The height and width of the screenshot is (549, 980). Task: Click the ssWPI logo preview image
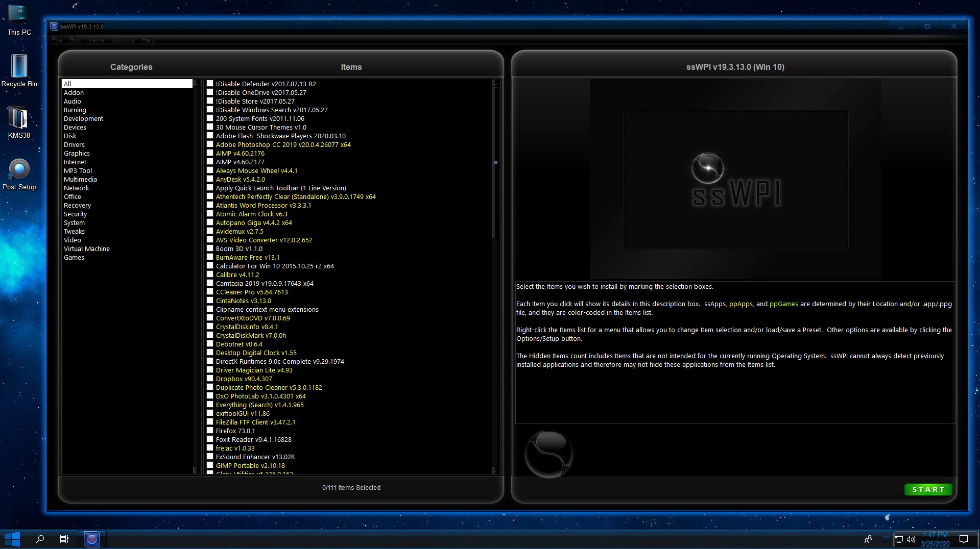[735, 180]
